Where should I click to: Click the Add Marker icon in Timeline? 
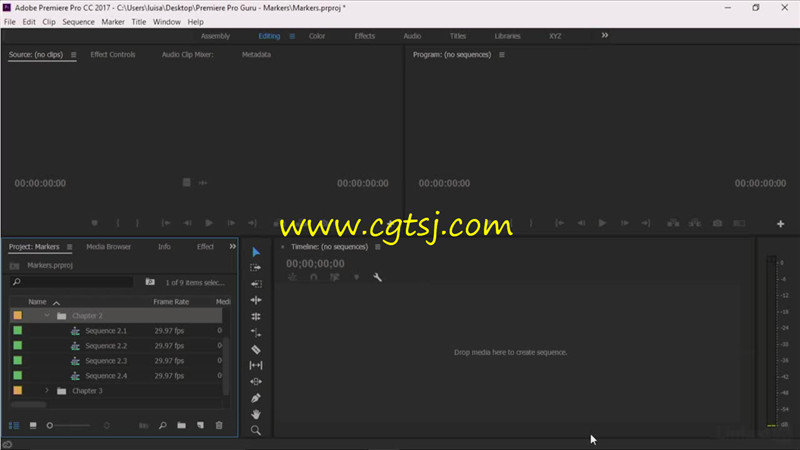point(357,277)
